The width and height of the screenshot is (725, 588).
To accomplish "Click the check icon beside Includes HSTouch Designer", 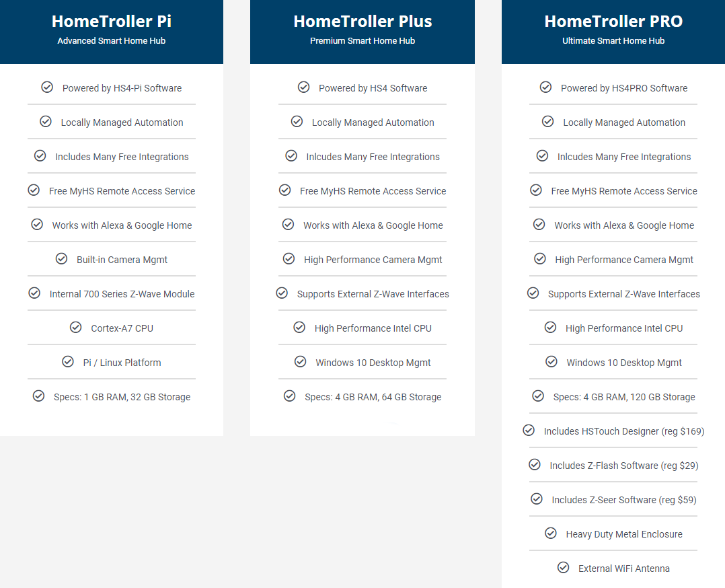I will coord(529,431).
